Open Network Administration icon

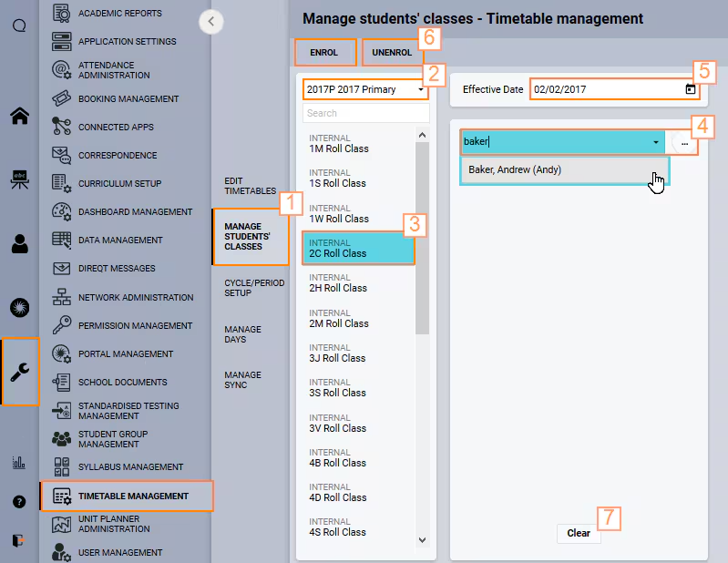tap(62, 297)
